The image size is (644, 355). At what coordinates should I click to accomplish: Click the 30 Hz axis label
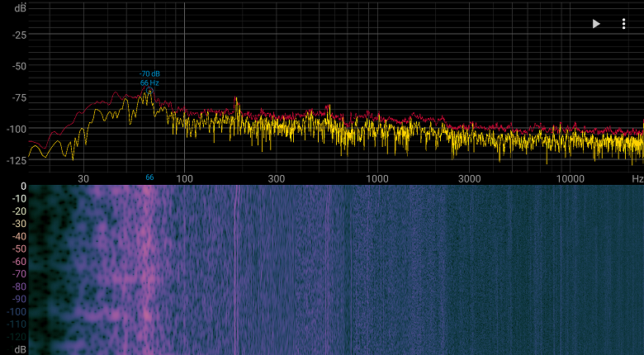[x=83, y=178]
